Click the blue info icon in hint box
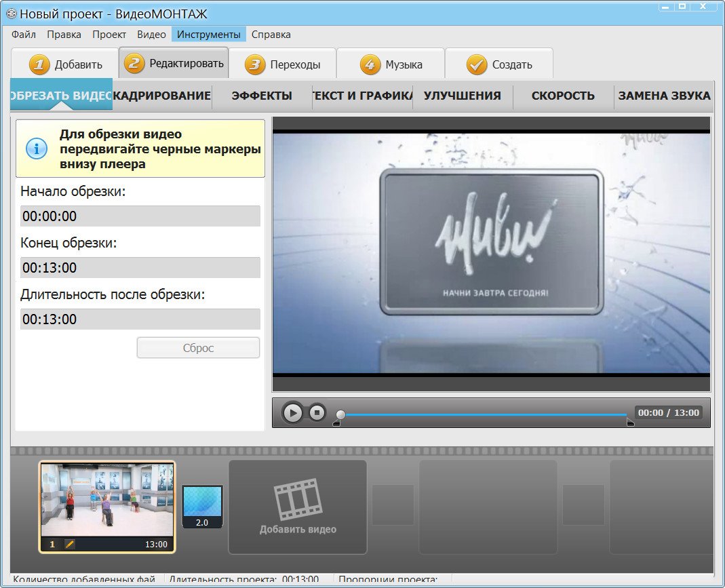Viewport: 725px width, 588px height. 36,149
